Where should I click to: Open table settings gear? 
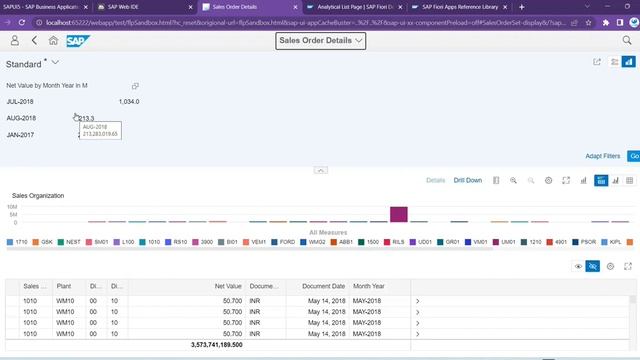(610, 266)
